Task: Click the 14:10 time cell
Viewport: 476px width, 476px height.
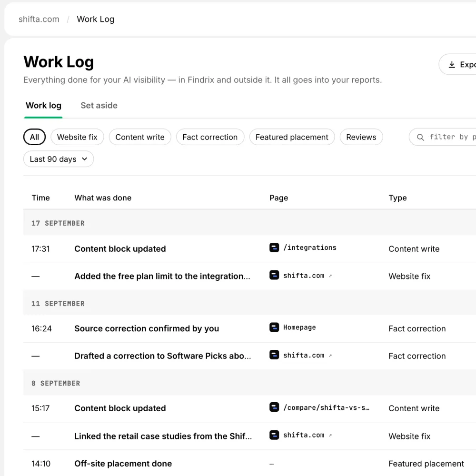Action: pos(41,464)
